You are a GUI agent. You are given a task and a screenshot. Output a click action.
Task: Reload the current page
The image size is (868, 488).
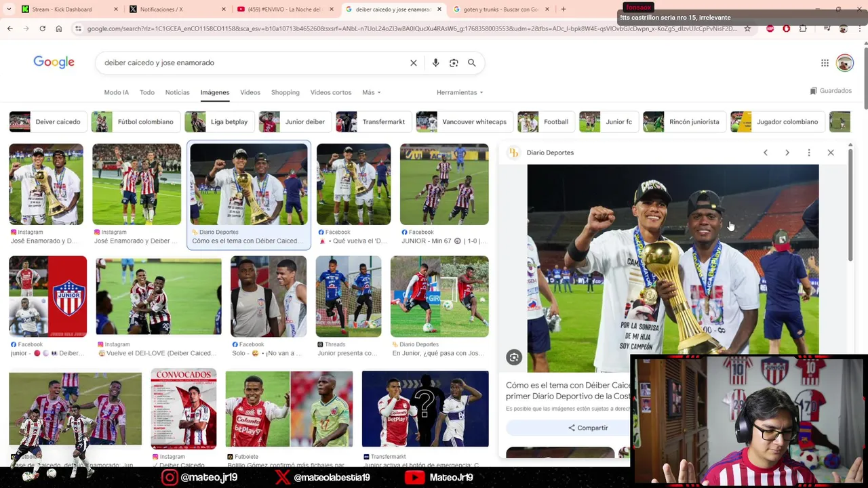(42, 28)
